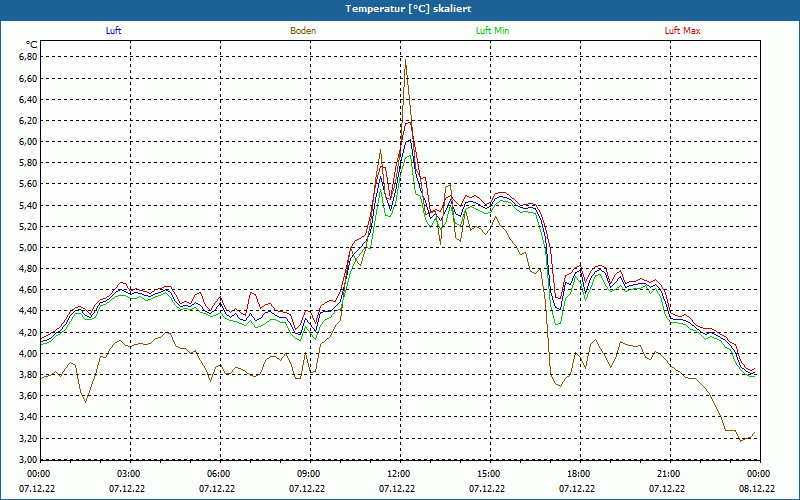Click the Boden curve peak near 12:00
This screenshot has height=500, width=800.
(406, 60)
